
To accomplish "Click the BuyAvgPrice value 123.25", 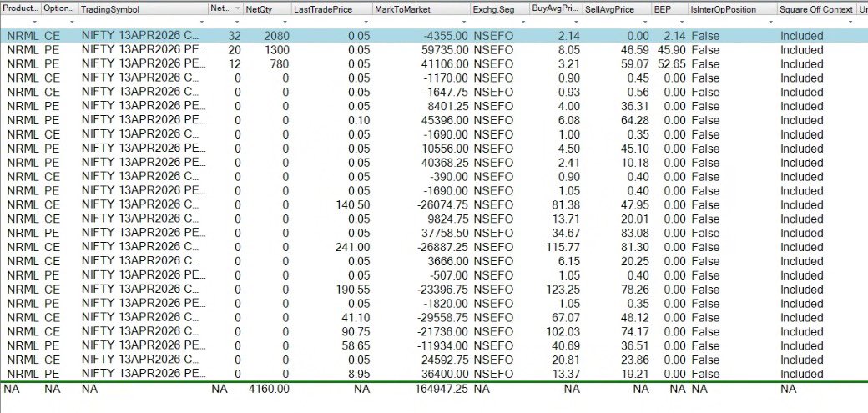I will pyautogui.click(x=563, y=290).
